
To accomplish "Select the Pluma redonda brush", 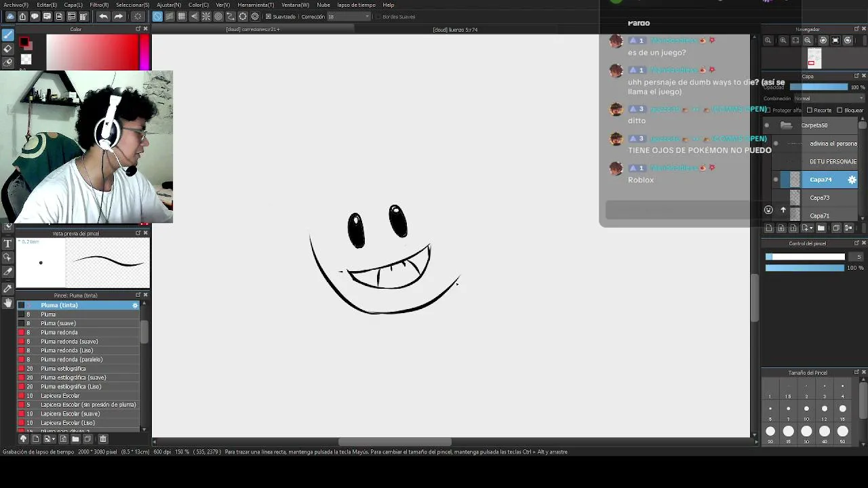I will click(77, 333).
